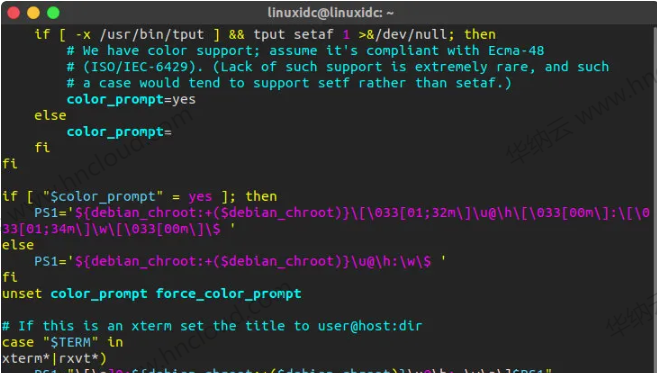Click the case "$TERM" in line
The image size is (657, 373).
(62, 342)
